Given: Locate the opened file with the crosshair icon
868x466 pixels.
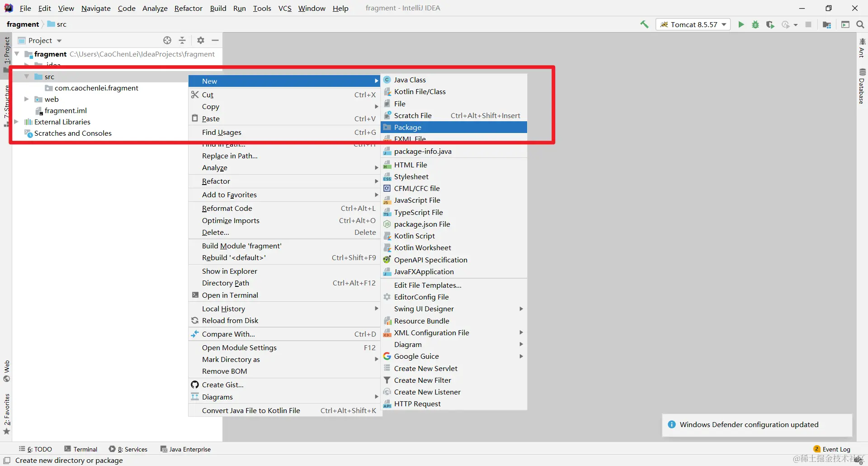Looking at the screenshot, I should click(167, 40).
